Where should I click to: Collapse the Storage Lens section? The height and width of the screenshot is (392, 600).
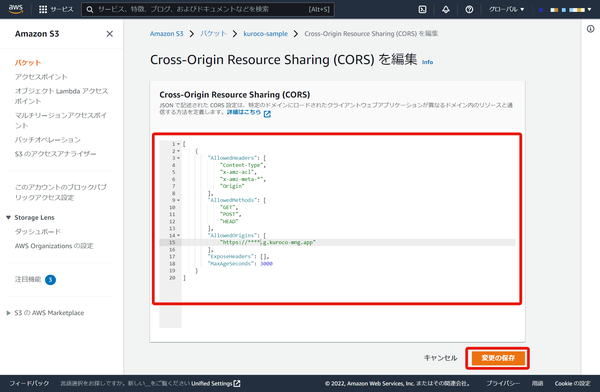point(8,217)
